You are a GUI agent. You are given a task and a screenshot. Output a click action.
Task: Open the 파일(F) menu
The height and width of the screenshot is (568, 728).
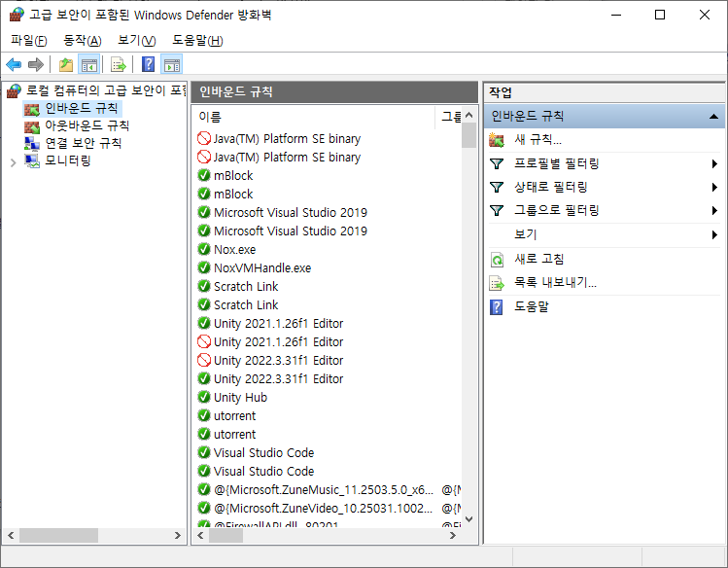click(29, 41)
